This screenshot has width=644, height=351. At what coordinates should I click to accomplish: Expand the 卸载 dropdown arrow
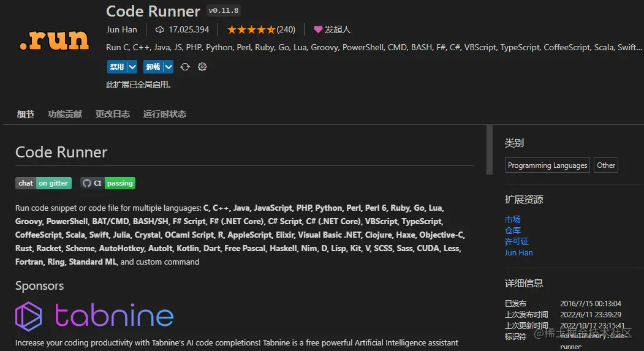[x=169, y=67]
